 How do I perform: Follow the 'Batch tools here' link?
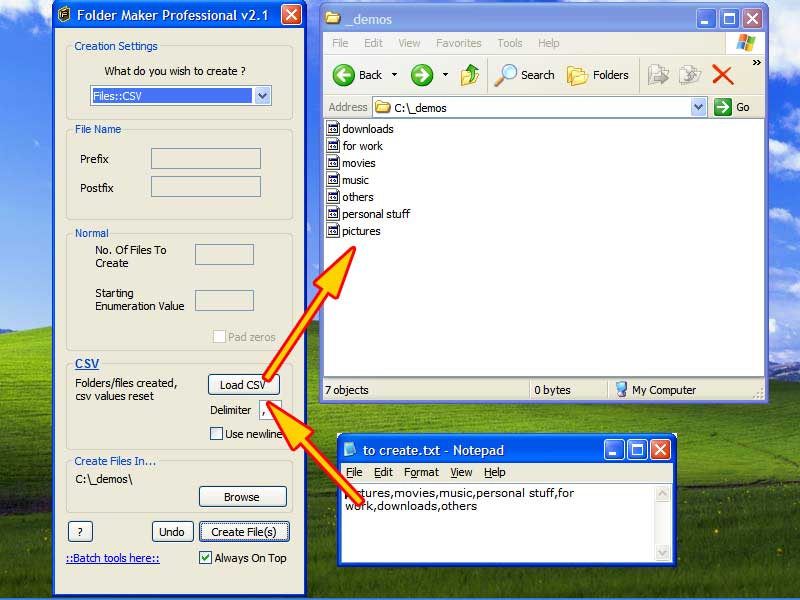113,558
